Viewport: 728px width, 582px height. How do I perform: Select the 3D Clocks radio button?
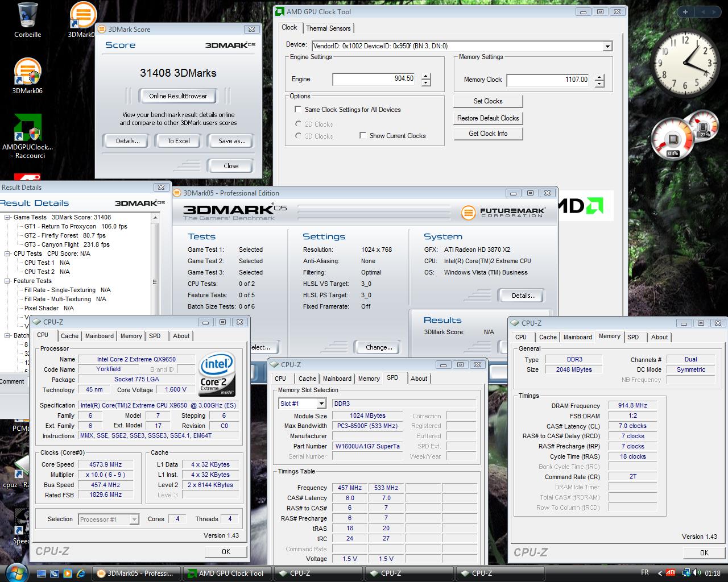[298, 136]
